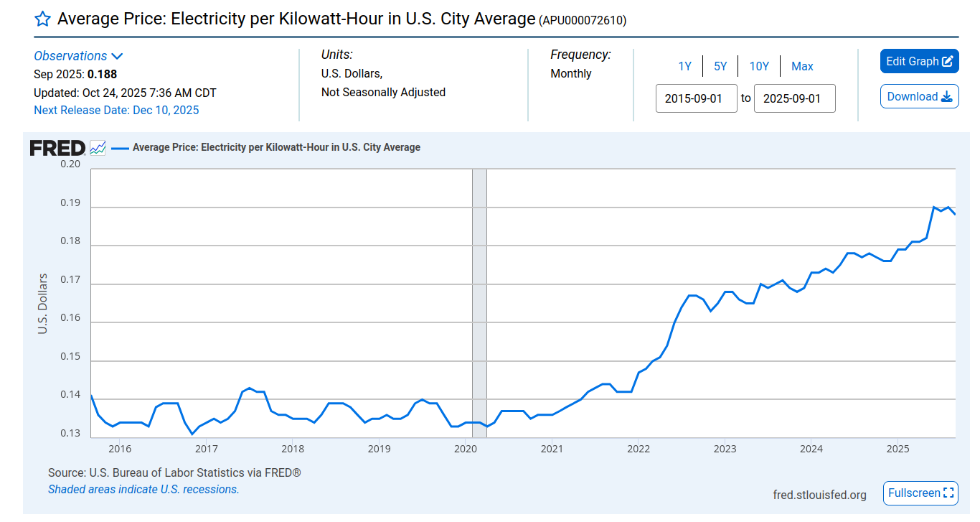
Task: Click the 0.20 y-axis label
Action: coord(70,164)
